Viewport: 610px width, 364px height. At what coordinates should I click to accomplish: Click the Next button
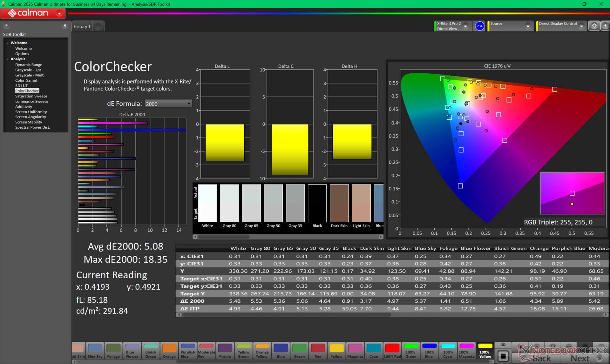(580, 358)
